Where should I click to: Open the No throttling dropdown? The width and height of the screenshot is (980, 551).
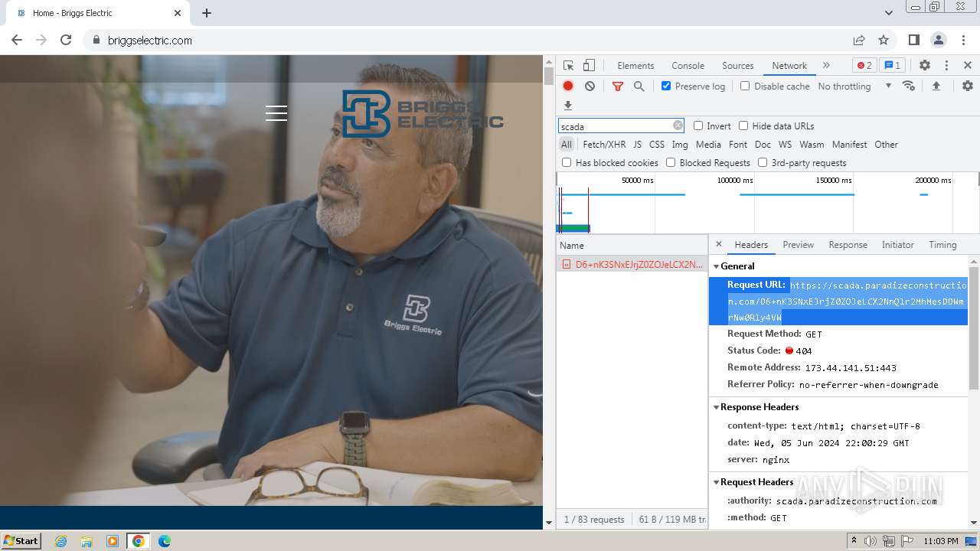[x=854, y=86]
